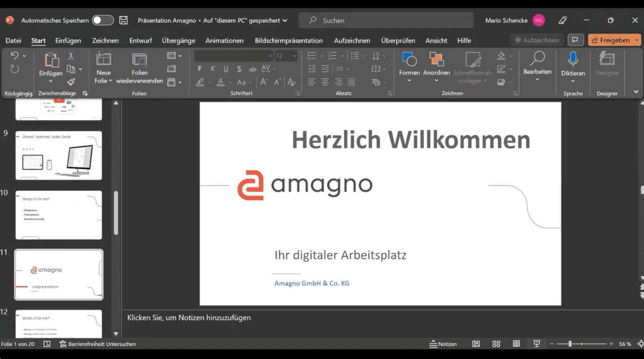Click Barrierefreiheit: Untersuchen in status bar
Screen dimensions: 644x359
pyautogui.click(x=98, y=344)
